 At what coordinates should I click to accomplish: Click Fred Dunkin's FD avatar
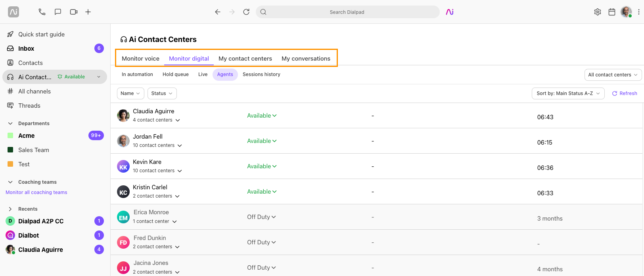pos(123,242)
